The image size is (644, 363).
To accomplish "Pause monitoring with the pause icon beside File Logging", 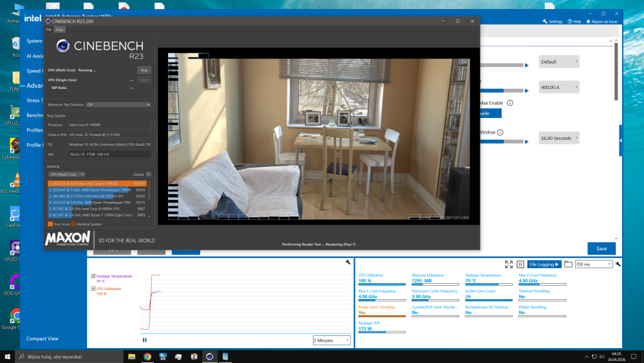I will coord(520,264).
